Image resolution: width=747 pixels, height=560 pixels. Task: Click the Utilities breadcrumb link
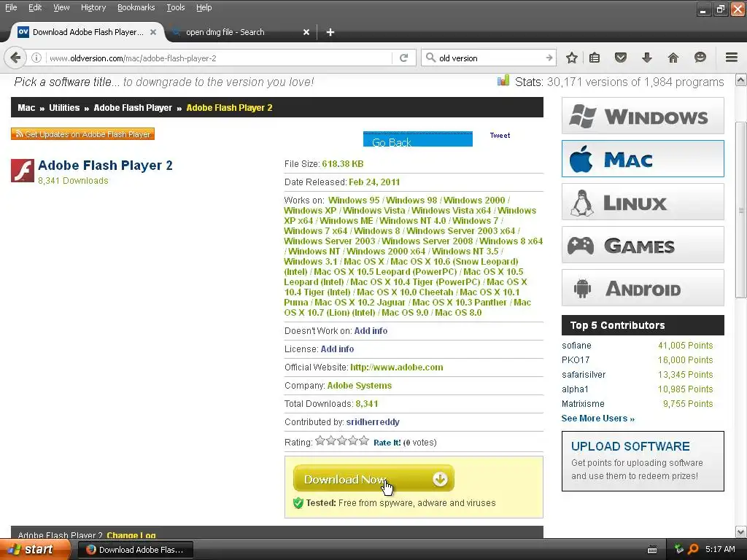tap(64, 108)
